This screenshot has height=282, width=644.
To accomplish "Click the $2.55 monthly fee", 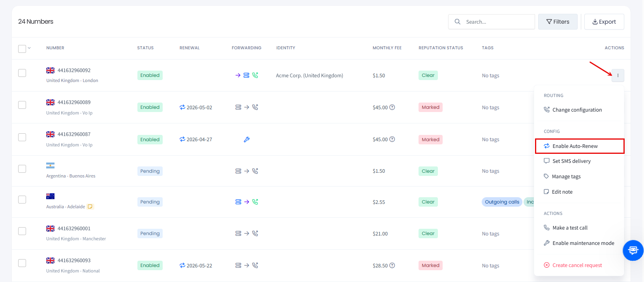I will pos(379,202).
